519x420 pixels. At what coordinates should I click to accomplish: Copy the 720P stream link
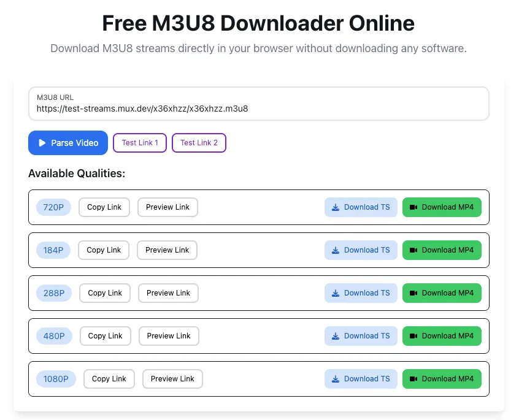click(104, 207)
